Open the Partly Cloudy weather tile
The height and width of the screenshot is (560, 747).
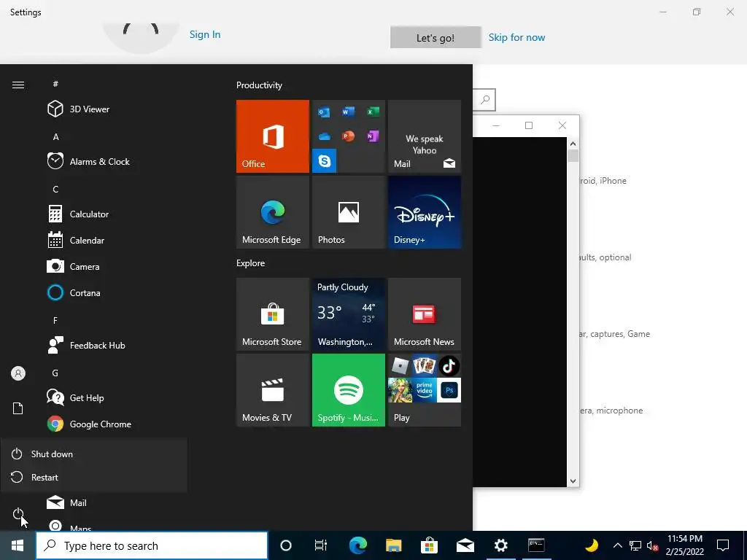point(348,314)
